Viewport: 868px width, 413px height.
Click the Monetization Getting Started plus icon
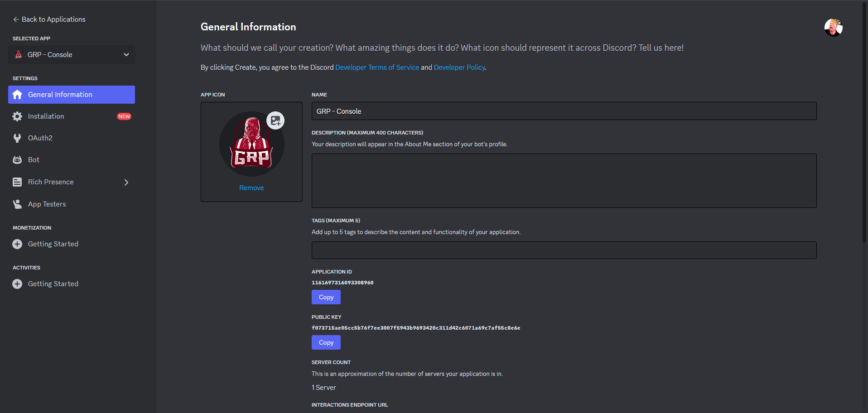pyautogui.click(x=17, y=244)
